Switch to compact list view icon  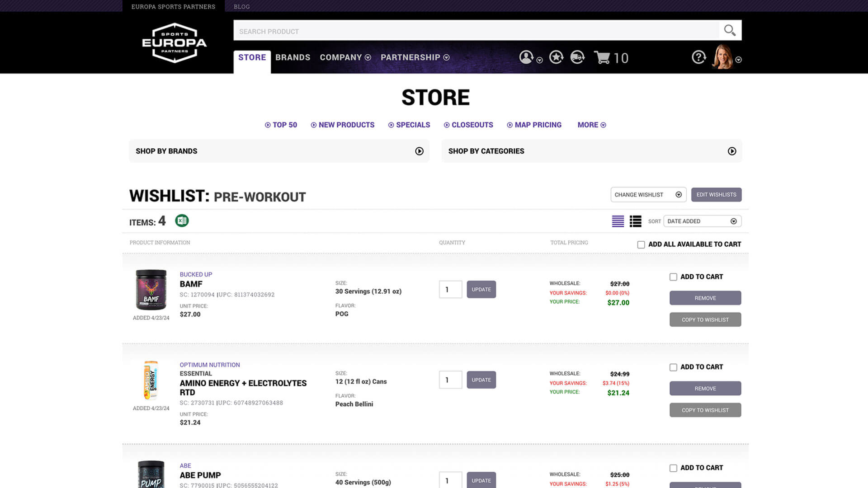pyautogui.click(x=618, y=221)
